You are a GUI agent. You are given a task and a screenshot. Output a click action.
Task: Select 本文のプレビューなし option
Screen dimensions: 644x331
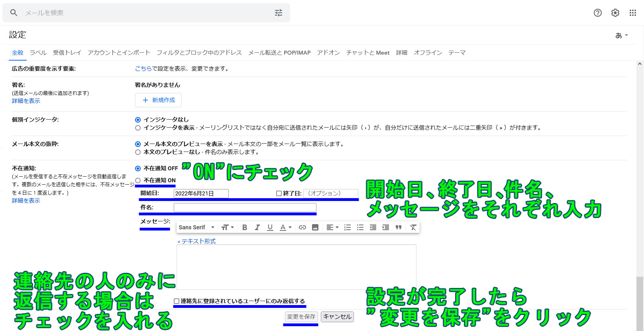[138, 152]
